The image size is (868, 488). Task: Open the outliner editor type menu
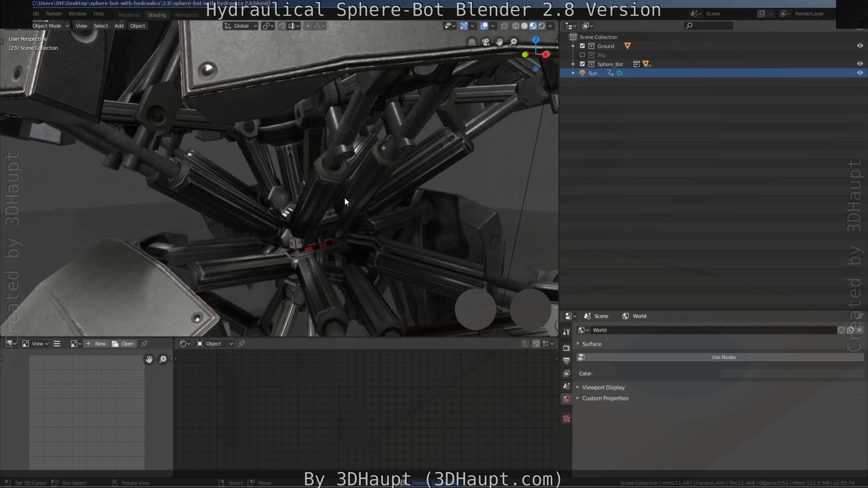click(x=571, y=26)
